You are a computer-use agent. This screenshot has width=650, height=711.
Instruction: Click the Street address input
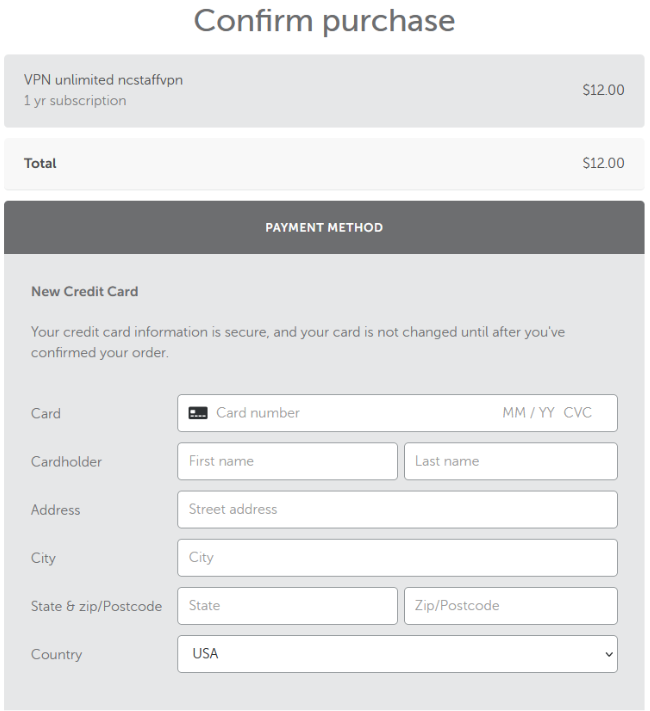pos(397,509)
